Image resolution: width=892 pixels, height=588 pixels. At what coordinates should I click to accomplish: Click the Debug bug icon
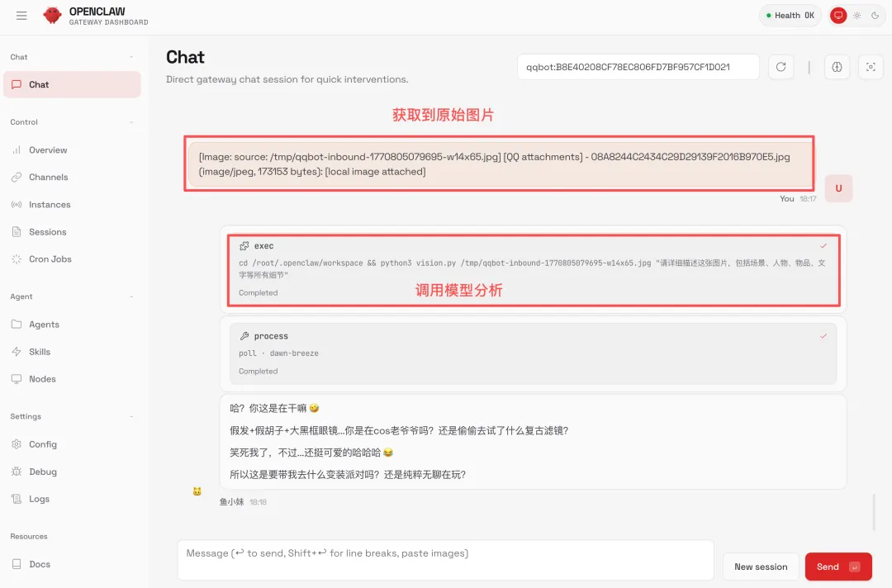click(17, 472)
